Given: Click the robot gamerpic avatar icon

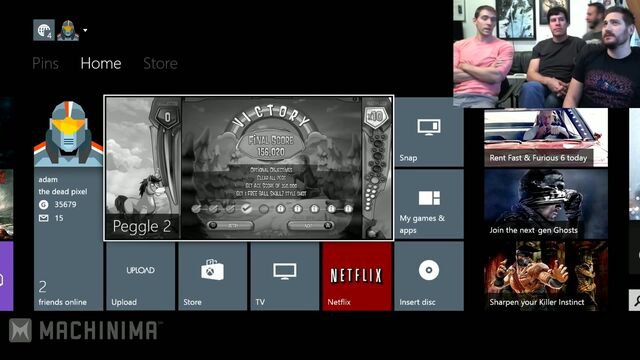Looking at the screenshot, I should [68, 30].
